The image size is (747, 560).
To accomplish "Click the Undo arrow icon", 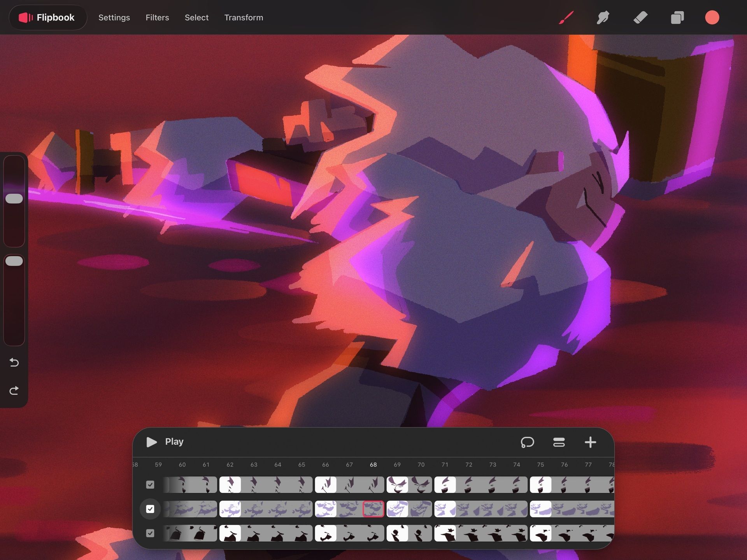I will [14, 362].
